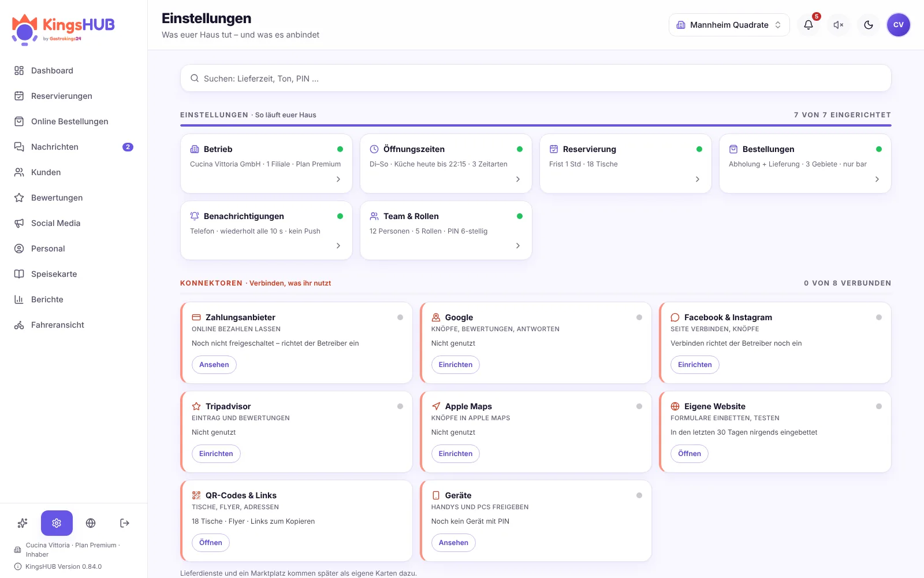Click Ansehen on the Zahlungsanbieter card
This screenshot has width=924, height=578.
pyautogui.click(x=214, y=365)
